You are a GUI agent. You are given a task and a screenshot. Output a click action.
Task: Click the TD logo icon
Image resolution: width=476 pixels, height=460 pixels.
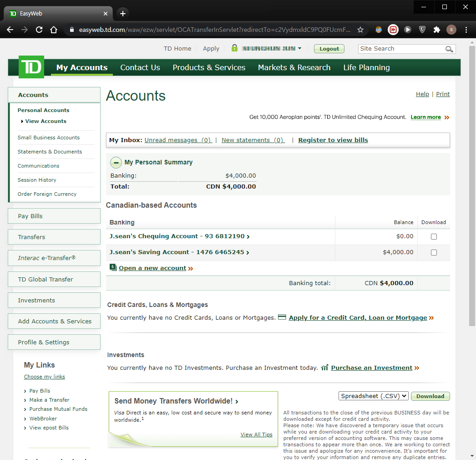31,67
